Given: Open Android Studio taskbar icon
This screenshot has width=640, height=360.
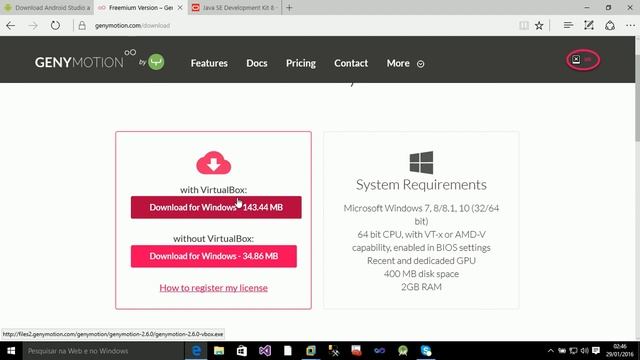Looking at the screenshot, I should (x=403, y=351).
